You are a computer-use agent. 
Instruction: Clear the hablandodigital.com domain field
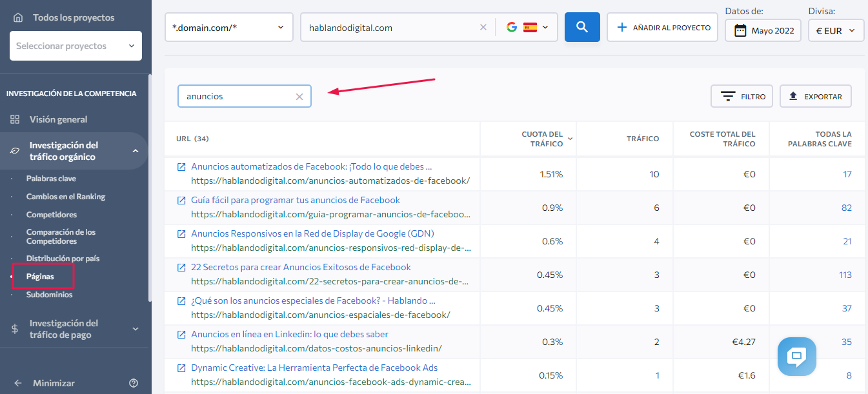(483, 28)
